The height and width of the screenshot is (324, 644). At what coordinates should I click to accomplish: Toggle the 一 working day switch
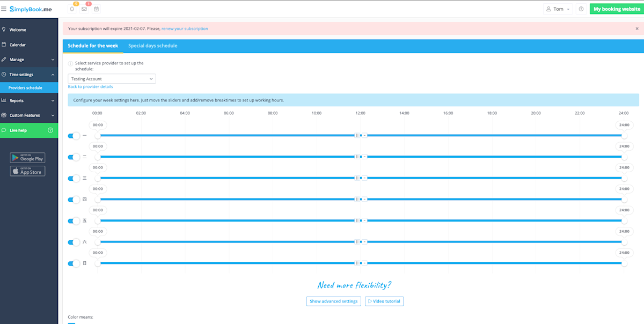pos(74,136)
